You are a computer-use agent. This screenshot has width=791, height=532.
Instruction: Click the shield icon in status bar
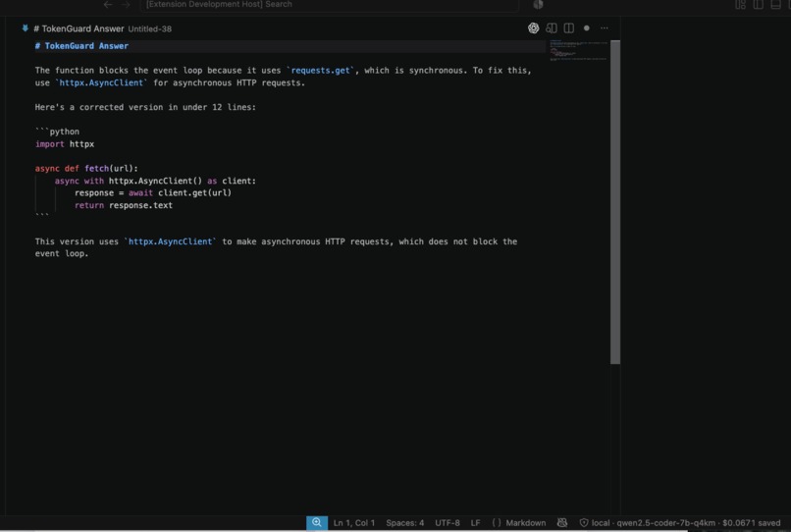[x=584, y=523]
